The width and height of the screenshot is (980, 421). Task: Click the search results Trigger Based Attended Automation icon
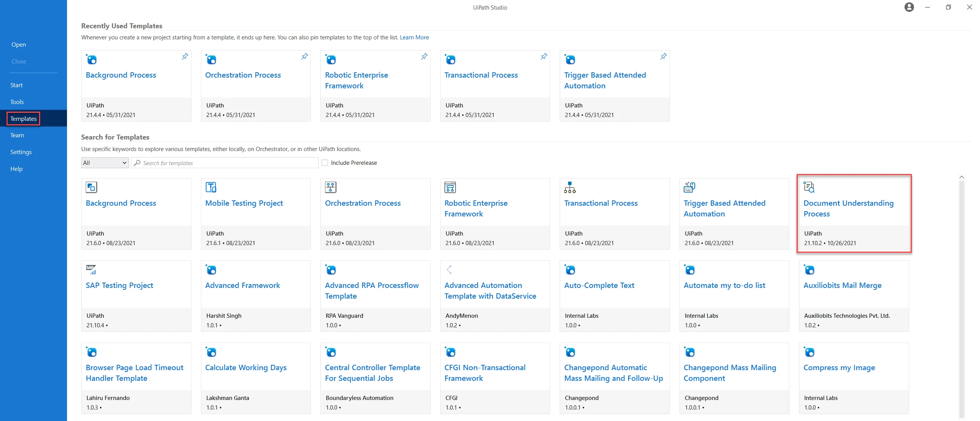pos(689,187)
